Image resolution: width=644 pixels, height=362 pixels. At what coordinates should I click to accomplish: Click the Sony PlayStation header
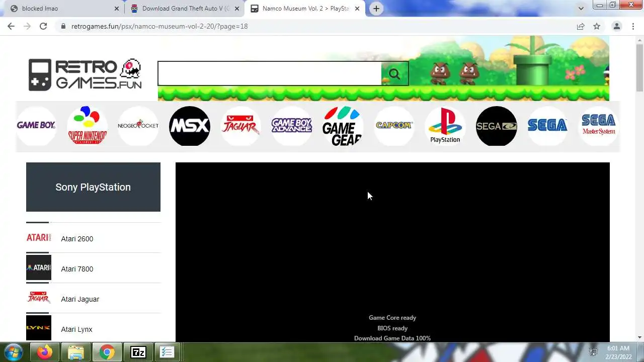(93, 187)
